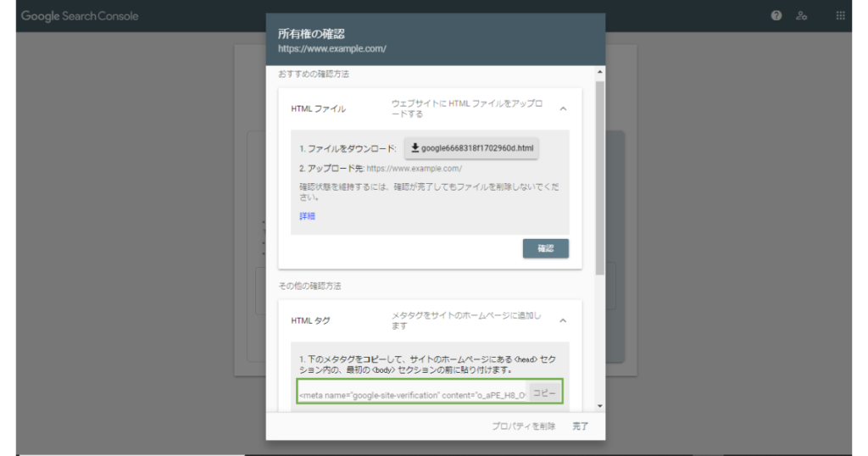Open the help icon in header
Image resolution: width=868 pixels, height=456 pixels.
(776, 15)
